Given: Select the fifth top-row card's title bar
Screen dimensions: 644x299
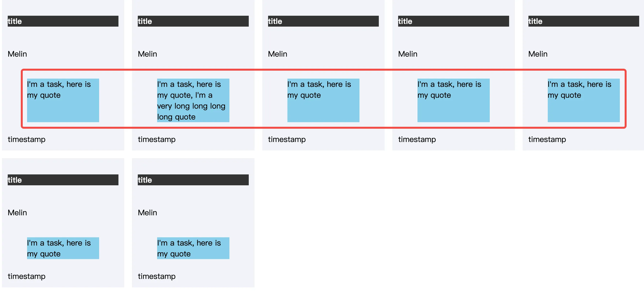Looking at the screenshot, I should [x=584, y=21].
